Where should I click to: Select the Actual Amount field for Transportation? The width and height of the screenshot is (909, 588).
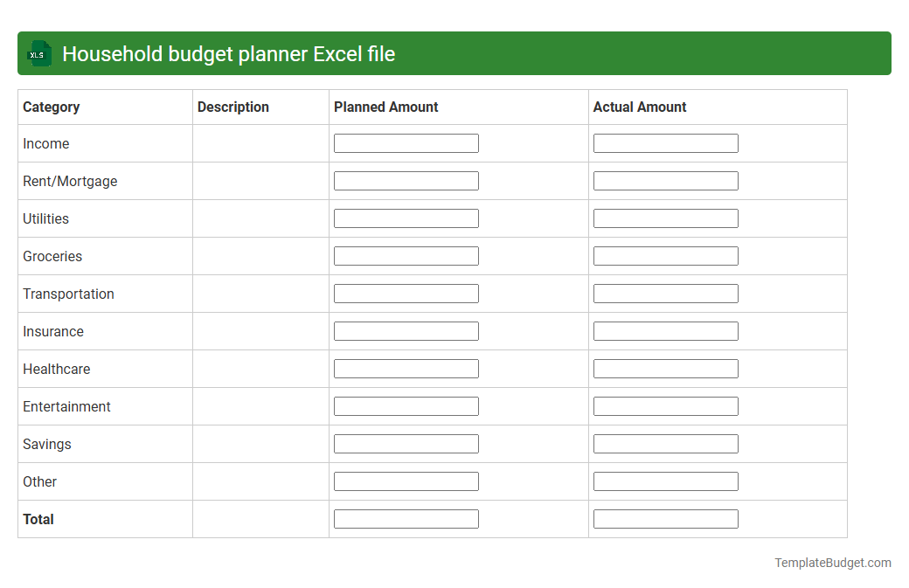coord(665,293)
